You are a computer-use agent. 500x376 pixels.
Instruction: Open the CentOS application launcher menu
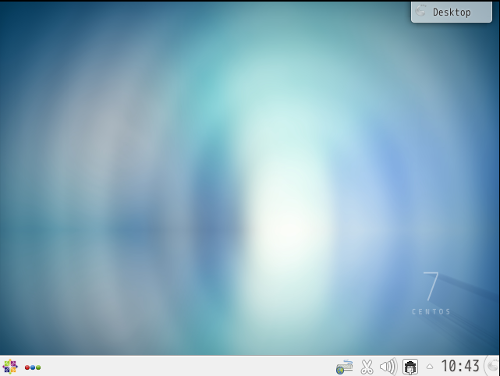pos(10,367)
